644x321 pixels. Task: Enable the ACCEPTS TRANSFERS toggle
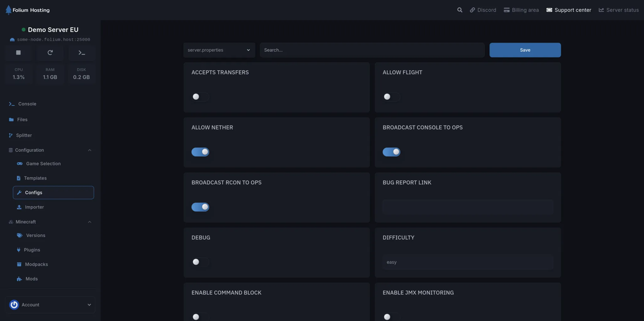(200, 97)
